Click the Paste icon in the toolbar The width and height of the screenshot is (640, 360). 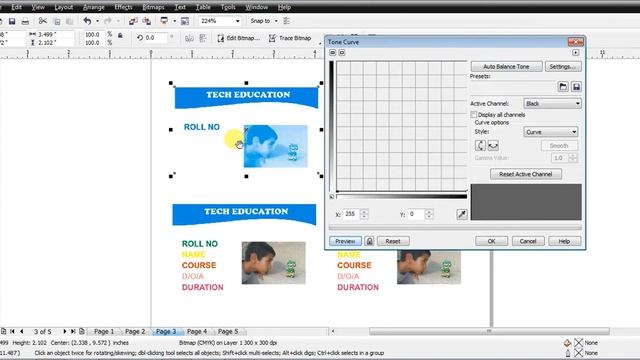click(x=70, y=21)
